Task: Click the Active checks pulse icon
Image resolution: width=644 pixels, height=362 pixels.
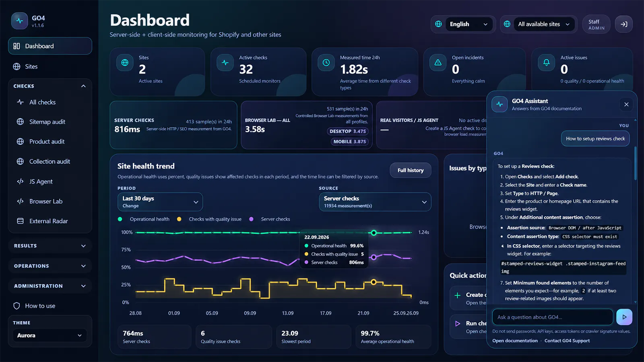Action: [x=225, y=62]
